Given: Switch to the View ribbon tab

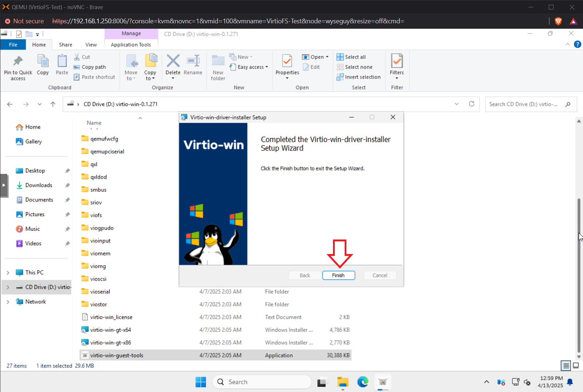Looking at the screenshot, I should pos(91,44).
